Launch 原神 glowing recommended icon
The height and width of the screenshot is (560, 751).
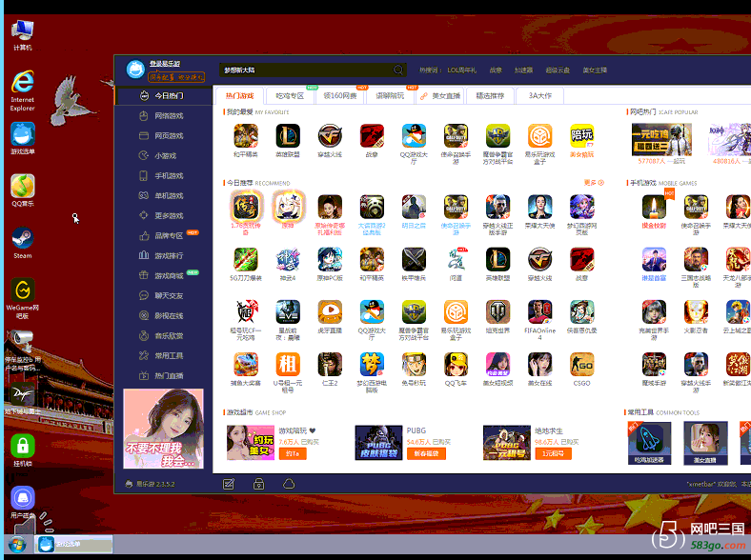coord(288,207)
